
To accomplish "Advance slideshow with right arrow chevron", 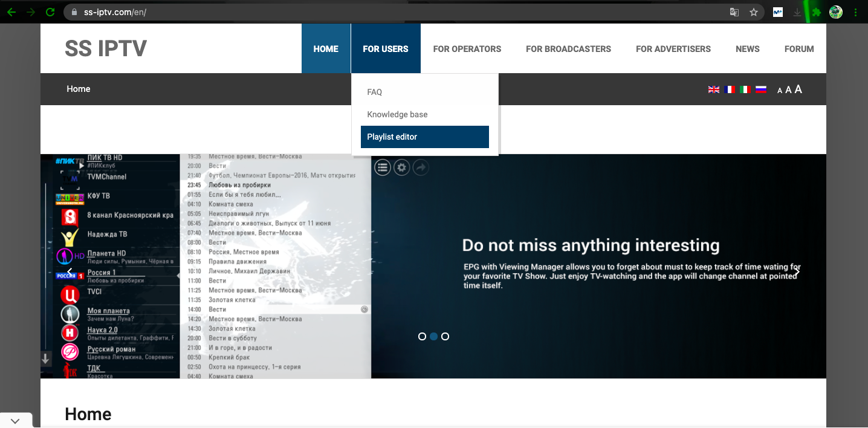I will tap(797, 272).
